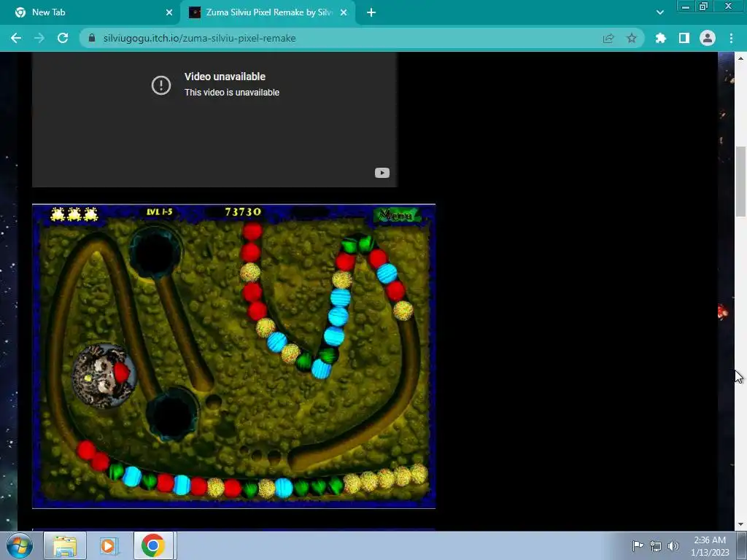The width and height of the screenshot is (747, 560).
Task: Click the Chrome taskbar icon
Action: click(x=153, y=545)
